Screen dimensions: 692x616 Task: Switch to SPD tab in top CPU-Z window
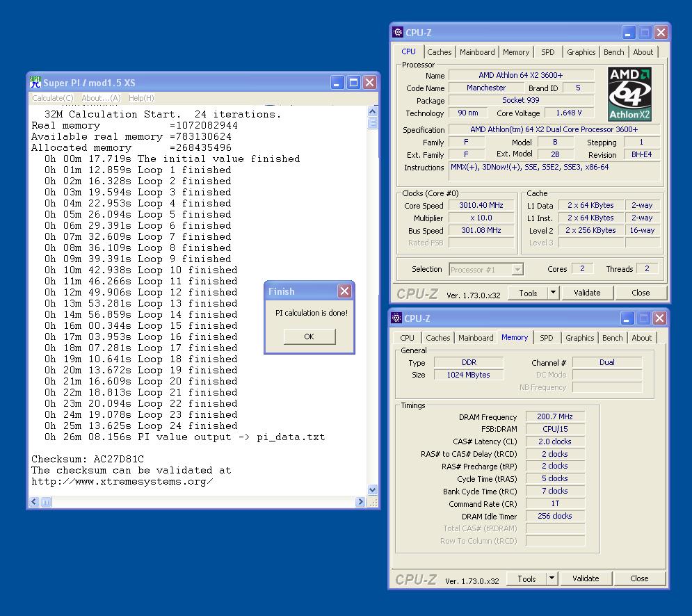click(x=547, y=52)
